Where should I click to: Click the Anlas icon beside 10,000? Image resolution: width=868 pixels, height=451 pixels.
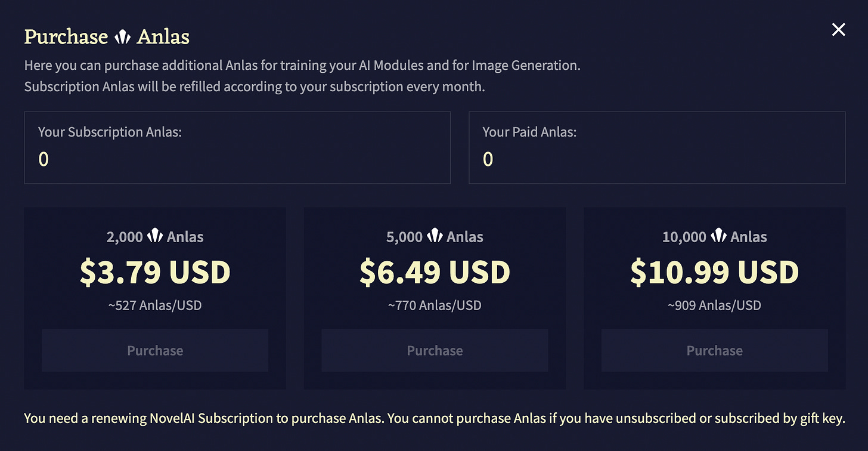(718, 236)
